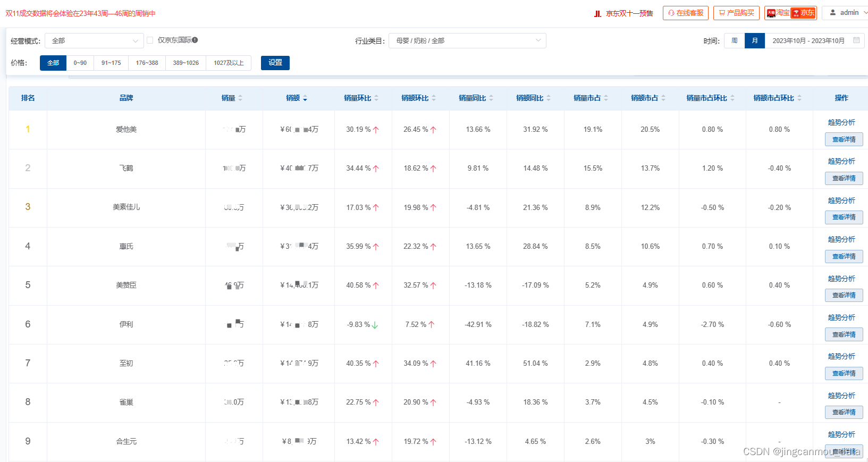
Task: Open the date range picker field
Action: pyautogui.click(x=814, y=41)
